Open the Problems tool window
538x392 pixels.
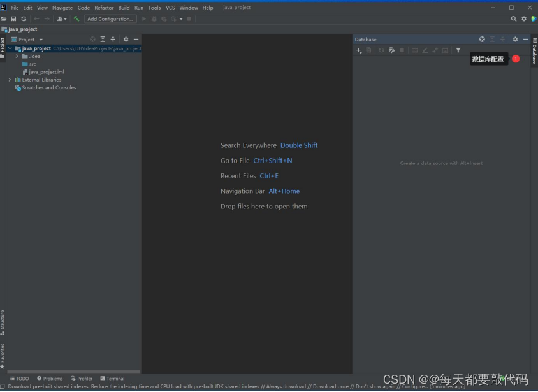point(50,378)
